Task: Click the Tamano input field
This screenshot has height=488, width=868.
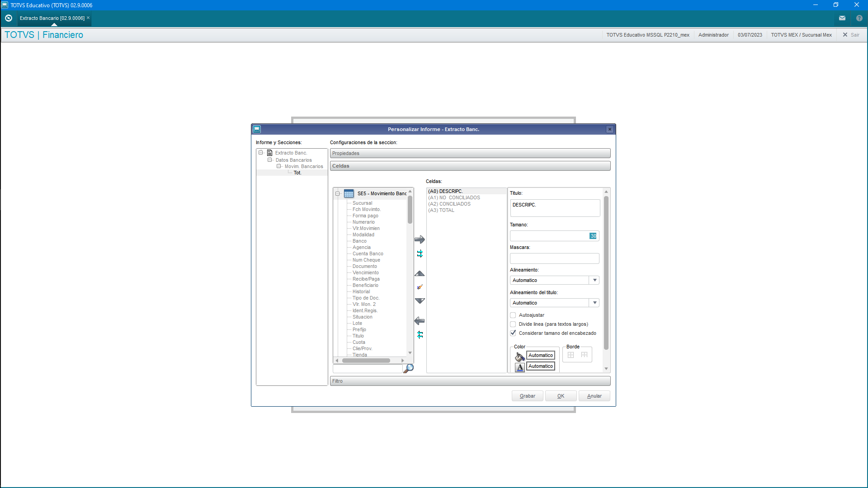Action: click(554, 236)
